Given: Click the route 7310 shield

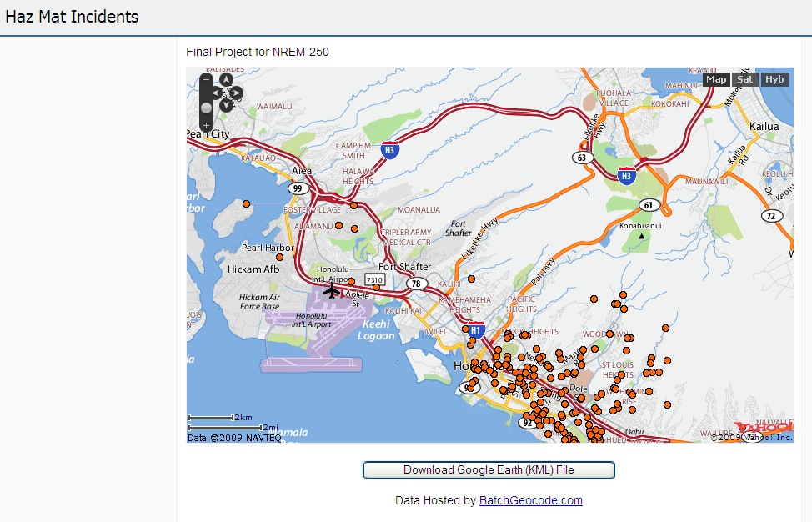Looking at the screenshot, I should click(374, 279).
